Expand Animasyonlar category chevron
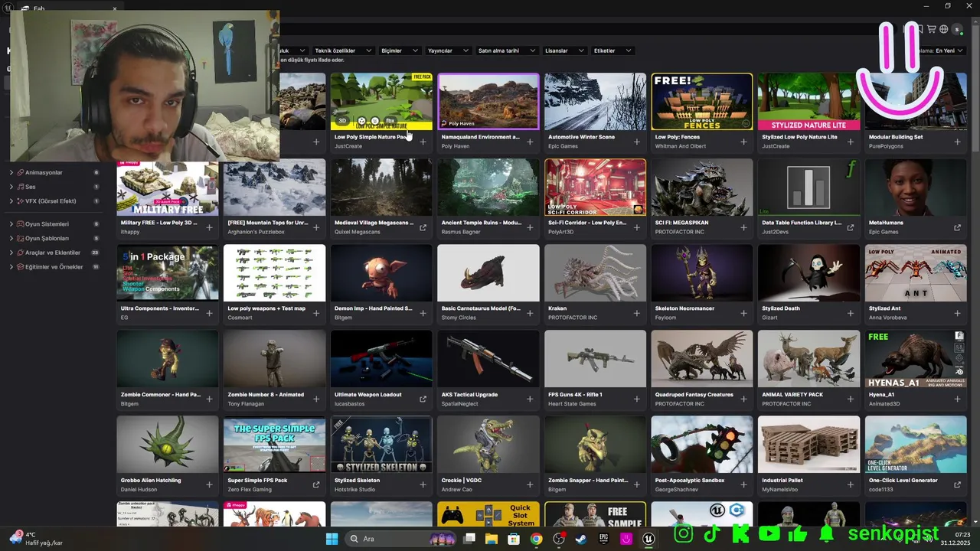 coord(11,173)
